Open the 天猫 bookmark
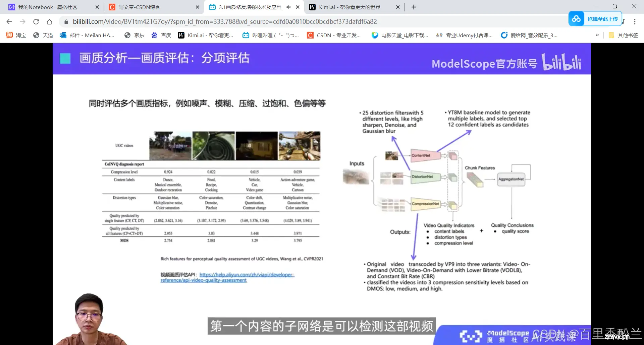644x345 pixels. [43, 35]
